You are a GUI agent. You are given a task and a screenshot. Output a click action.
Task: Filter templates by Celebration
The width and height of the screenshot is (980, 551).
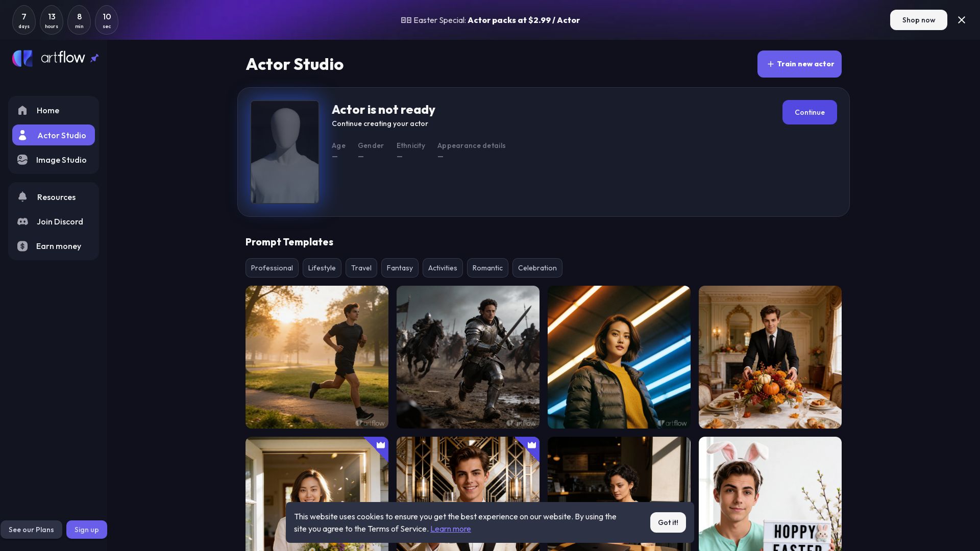[x=537, y=268]
